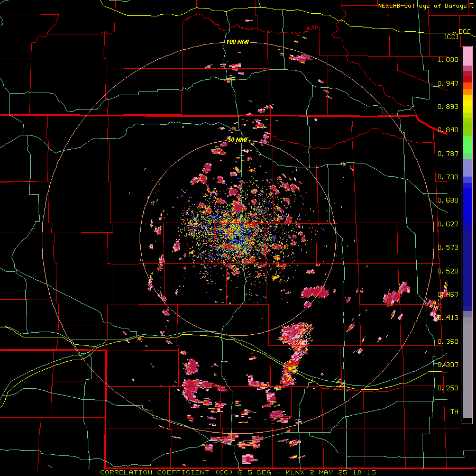Viewport: 476px width, 476px height.
Task: Click the 0.360 scale value
Action: 448,342
